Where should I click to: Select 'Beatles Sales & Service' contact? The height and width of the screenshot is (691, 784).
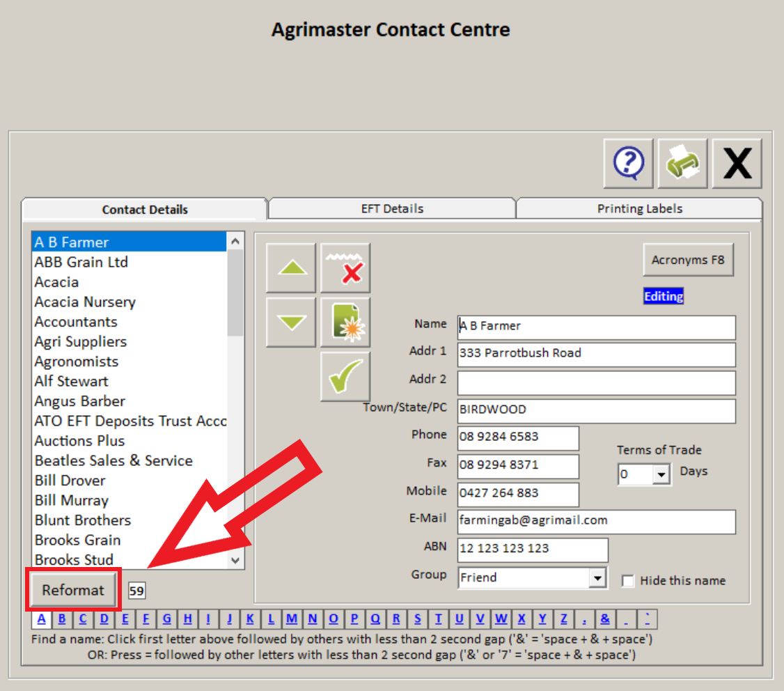click(129, 461)
